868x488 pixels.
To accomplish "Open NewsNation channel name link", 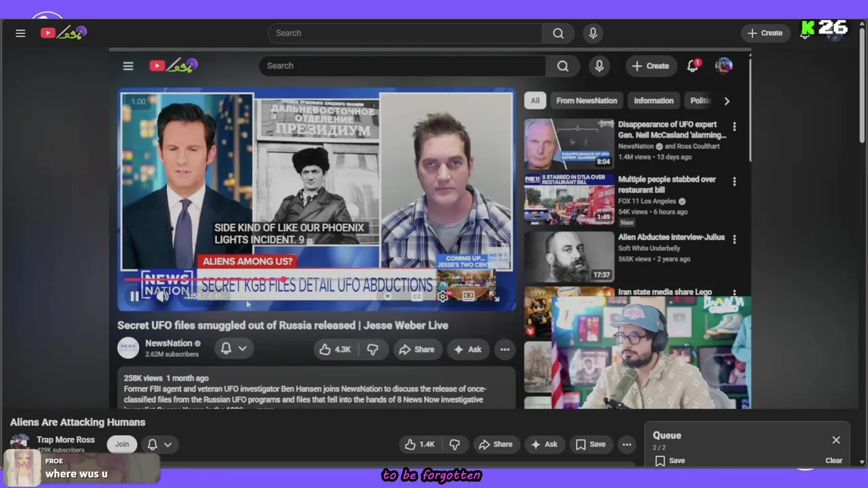I will (x=168, y=343).
